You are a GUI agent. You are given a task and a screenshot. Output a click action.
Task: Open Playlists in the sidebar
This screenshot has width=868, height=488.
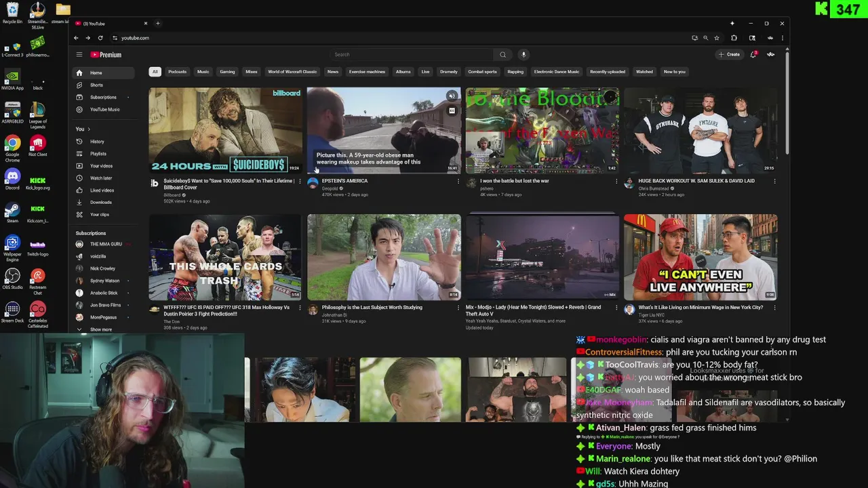(x=102, y=154)
